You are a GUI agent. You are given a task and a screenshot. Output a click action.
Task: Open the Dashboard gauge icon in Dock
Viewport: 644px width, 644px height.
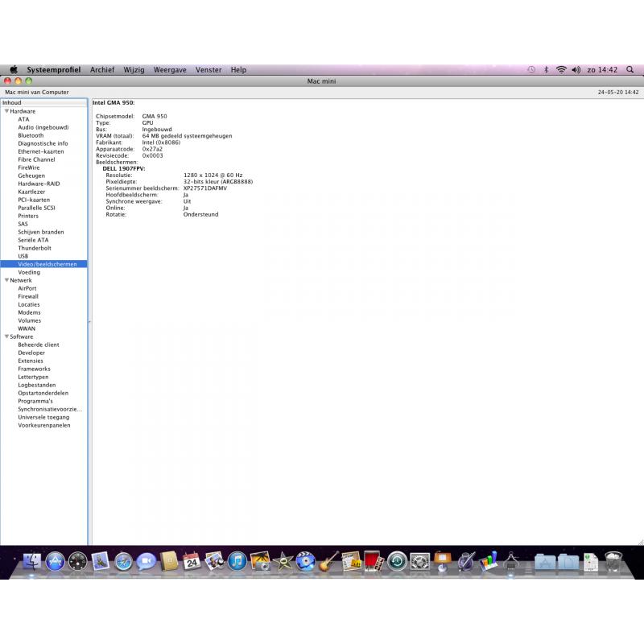77,561
